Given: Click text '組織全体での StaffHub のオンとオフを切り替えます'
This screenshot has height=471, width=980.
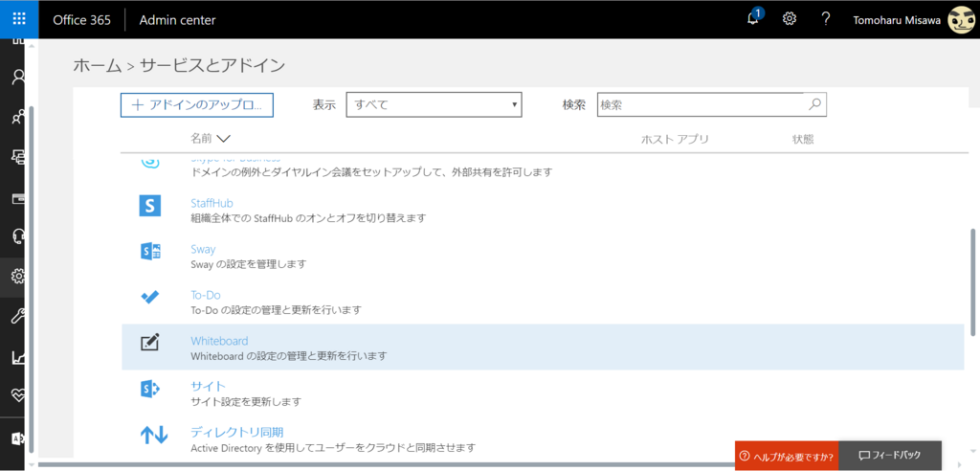Looking at the screenshot, I should coord(308,218).
